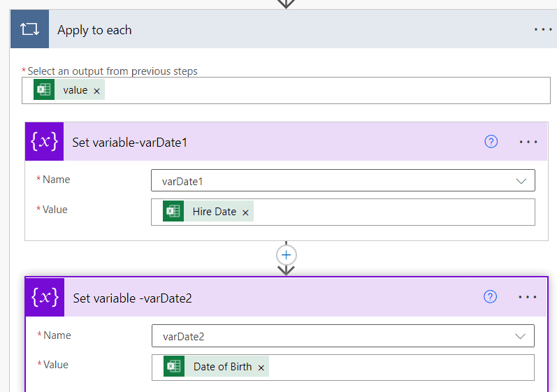Open help for Set variable-varDate1
557x392 pixels.
click(x=491, y=142)
